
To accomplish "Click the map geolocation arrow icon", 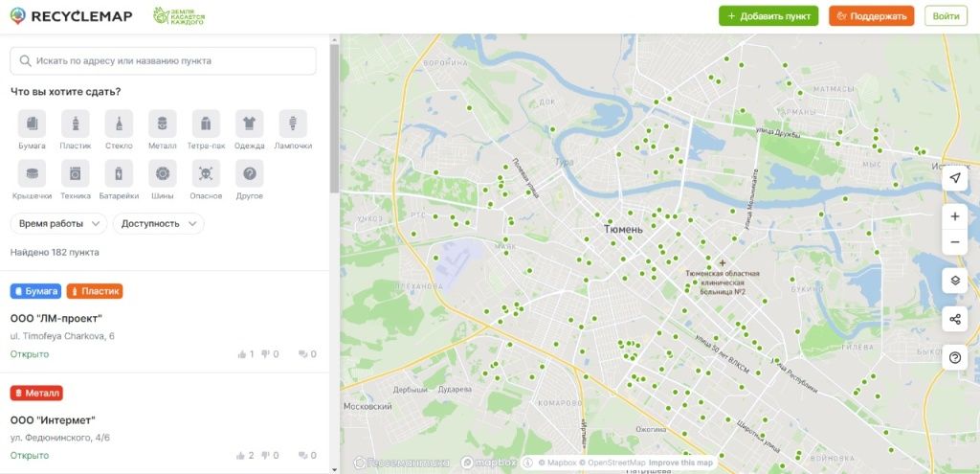I will [x=954, y=179].
